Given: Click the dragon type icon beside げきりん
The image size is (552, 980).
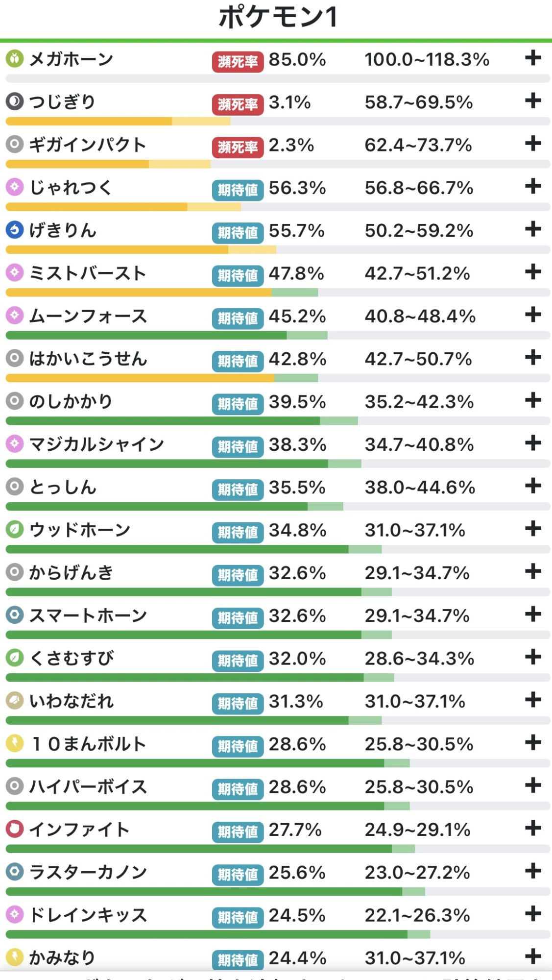Looking at the screenshot, I should pos(15,230).
